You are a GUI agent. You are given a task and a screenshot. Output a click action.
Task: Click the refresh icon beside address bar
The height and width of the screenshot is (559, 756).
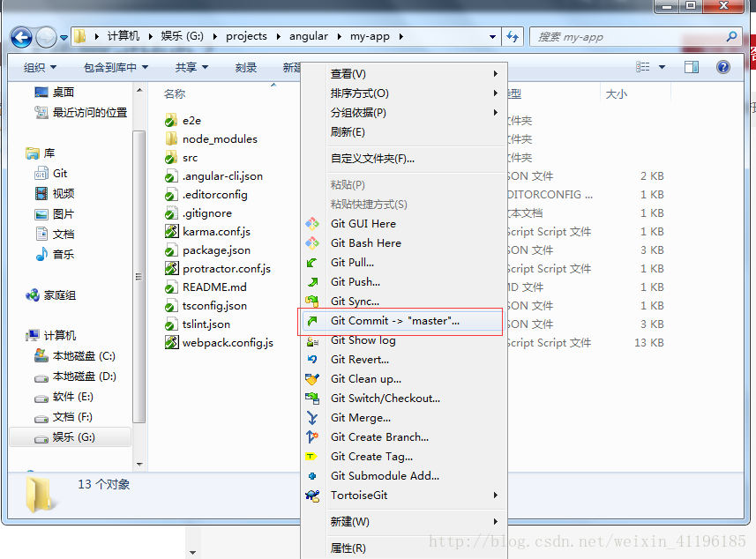click(513, 37)
